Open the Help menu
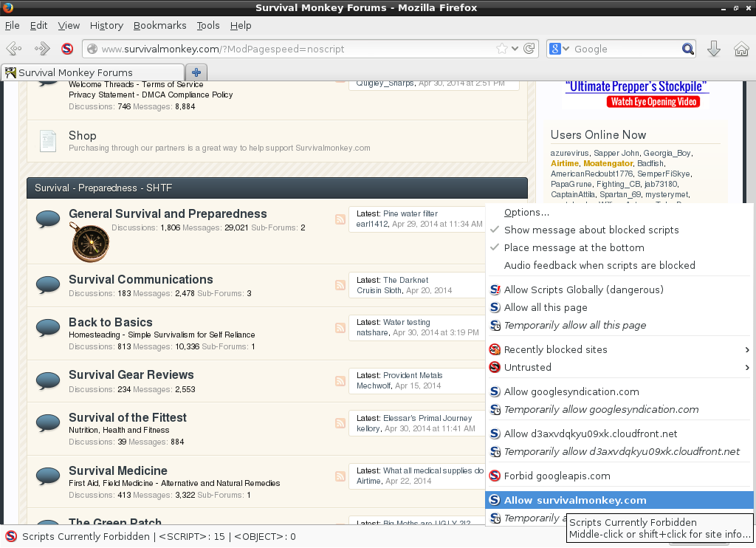The height and width of the screenshot is (548, 756). coord(241,26)
